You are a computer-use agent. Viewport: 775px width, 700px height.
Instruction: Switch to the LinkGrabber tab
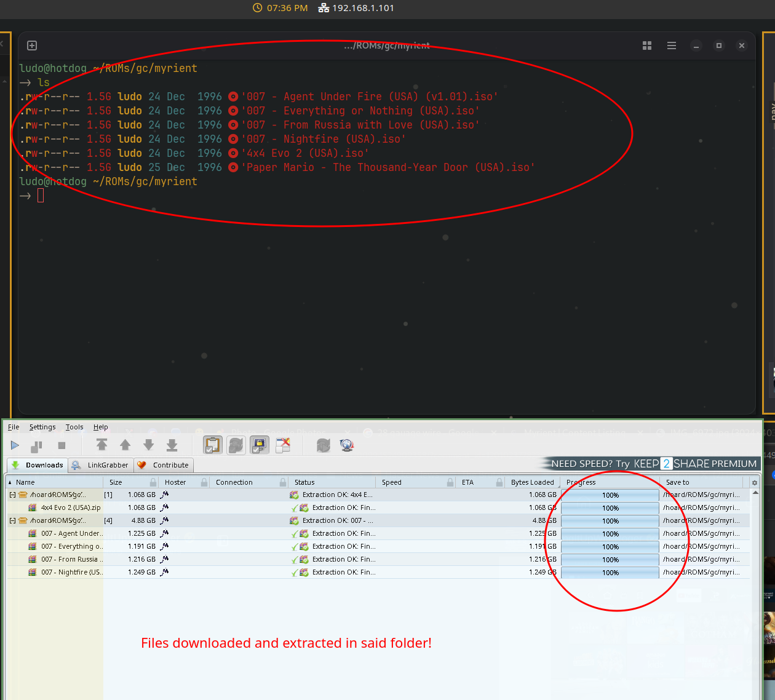[x=100, y=465]
